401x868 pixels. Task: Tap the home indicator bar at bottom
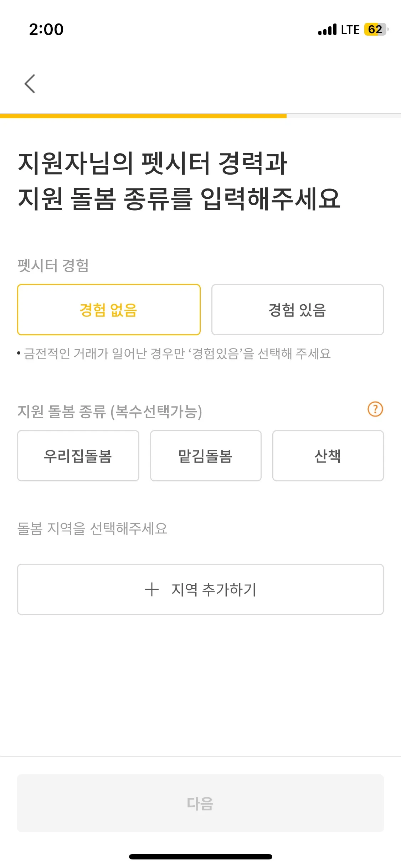pyautogui.click(x=200, y=857)
